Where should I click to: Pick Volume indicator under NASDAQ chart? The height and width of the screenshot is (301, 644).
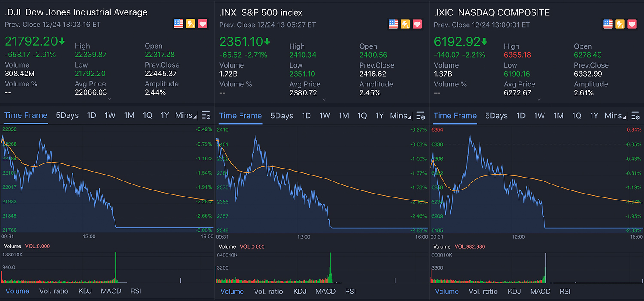pos(447,291)
